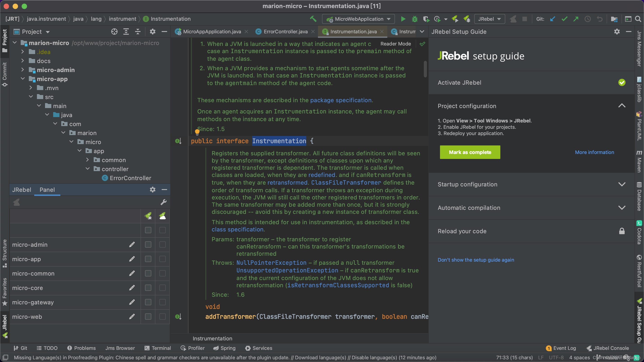
Task: Edit micro-admin module with pencil icon
Action: point(132,244)
